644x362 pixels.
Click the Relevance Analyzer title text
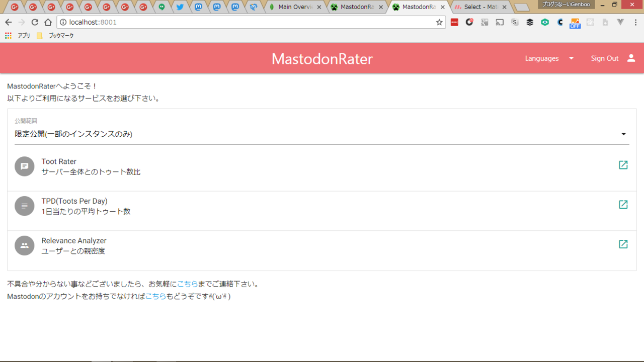[x=74, y=241]
